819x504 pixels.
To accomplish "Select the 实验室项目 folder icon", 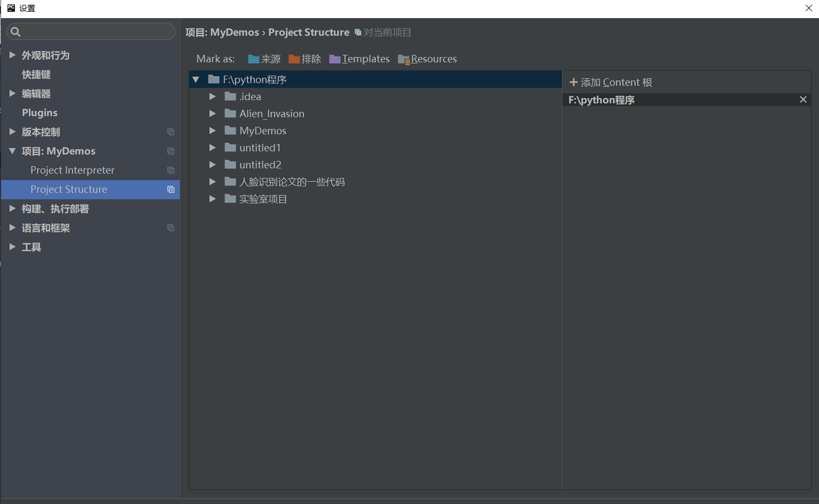I will click(230, 199).
